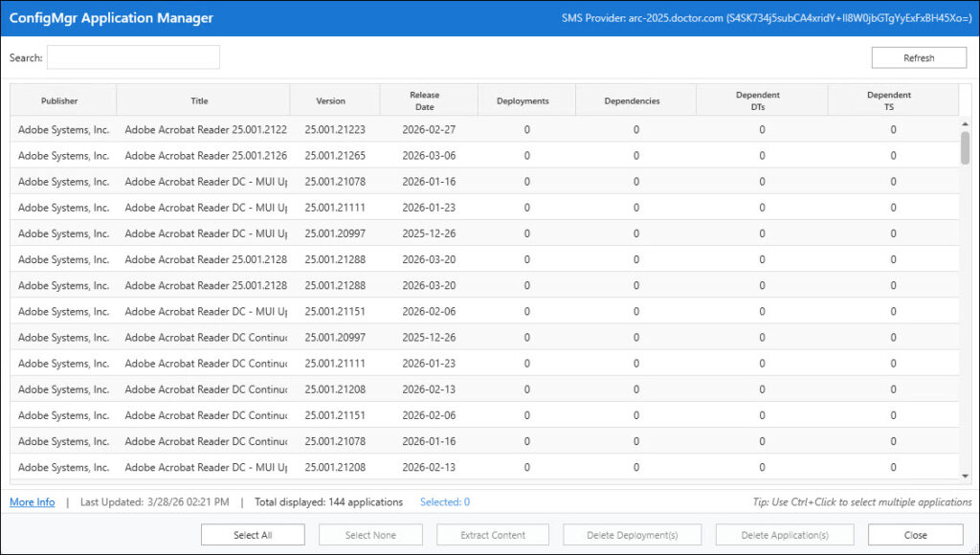Click the Dependent TS column header
This screenshot has width=980, height=555.
tap(888, 100)
